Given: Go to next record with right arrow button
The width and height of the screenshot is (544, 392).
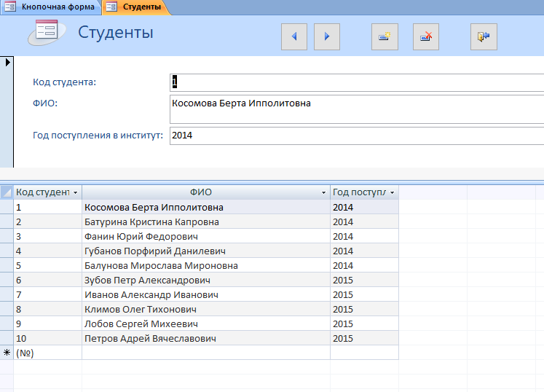Looking at the screenshot, I should 327,37.
